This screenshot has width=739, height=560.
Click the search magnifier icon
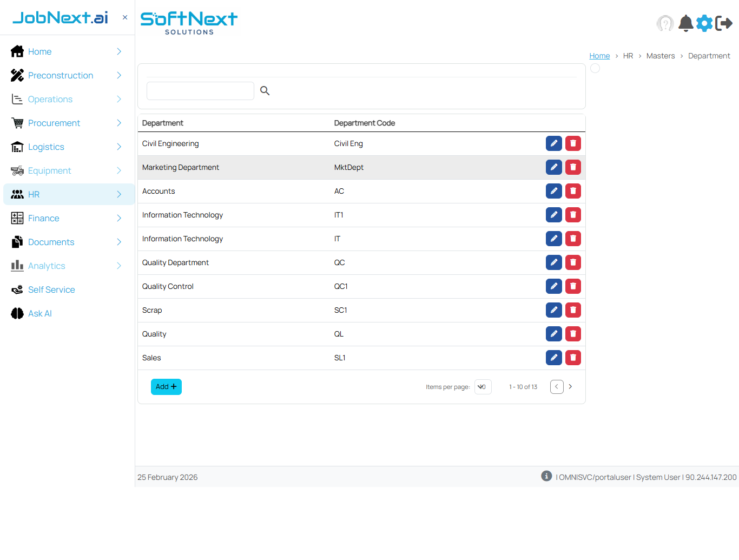click(265, 90)
